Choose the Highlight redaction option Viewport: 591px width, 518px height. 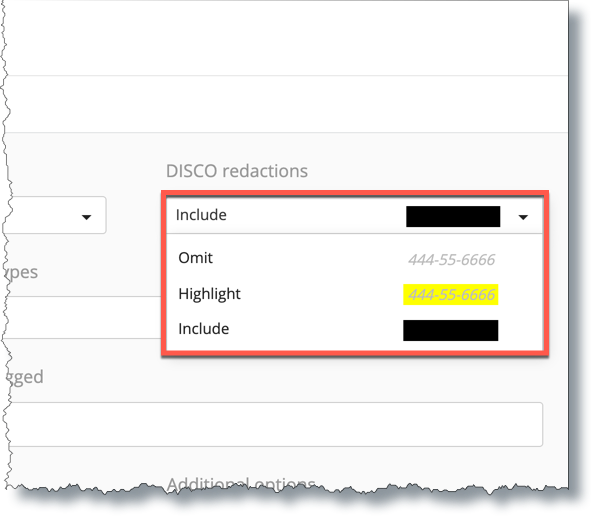(354, 294)
